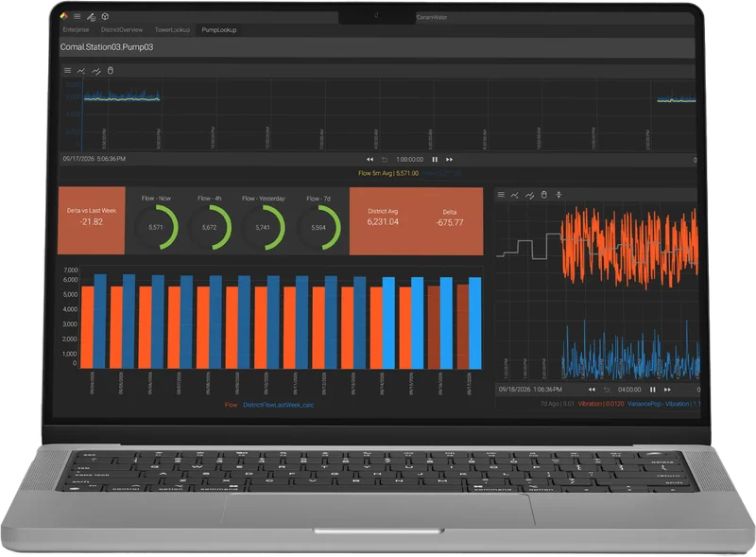The image size is (756, 557).
Task: Pause the vibration chart live updates
Action: click(x=653, y=390)
